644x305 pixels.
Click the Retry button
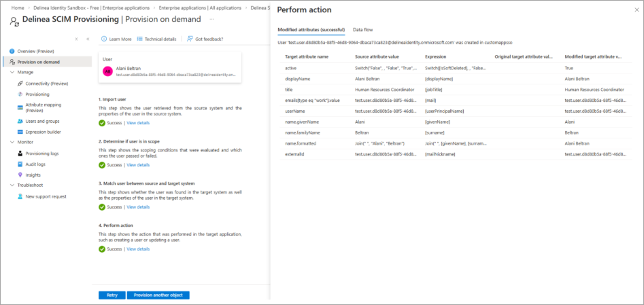coord(112,295)
